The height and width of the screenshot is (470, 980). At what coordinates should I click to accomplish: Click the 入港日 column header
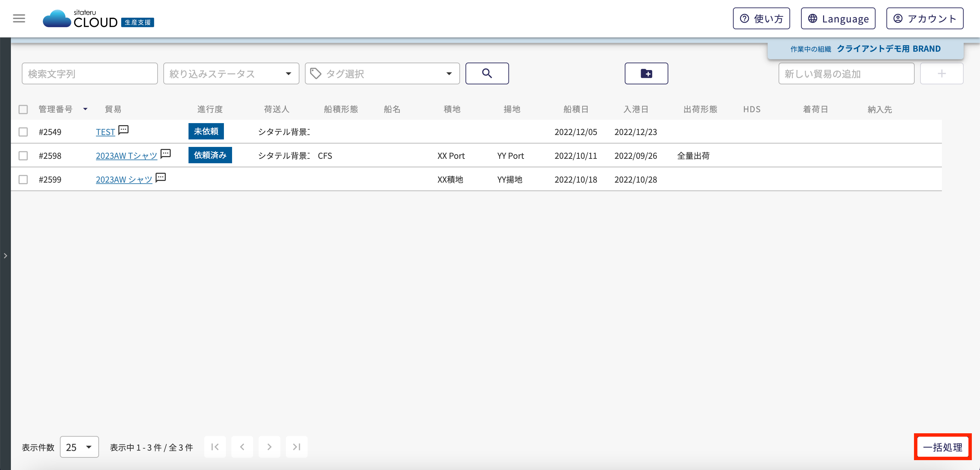pos(636,110)
